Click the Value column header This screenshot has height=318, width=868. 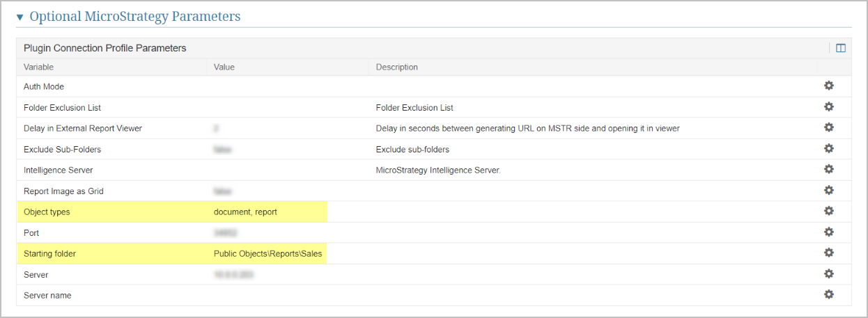(x=224, y=67)
